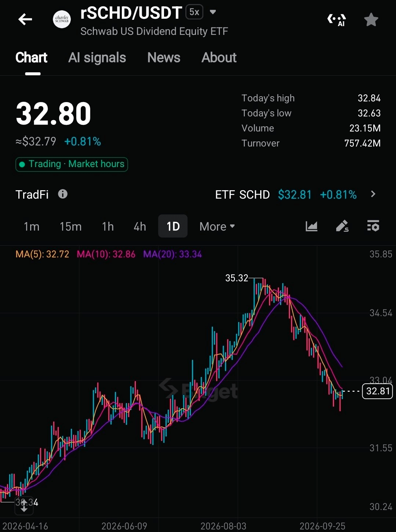Tap the Turnover value 757.42M

point(363,143)
